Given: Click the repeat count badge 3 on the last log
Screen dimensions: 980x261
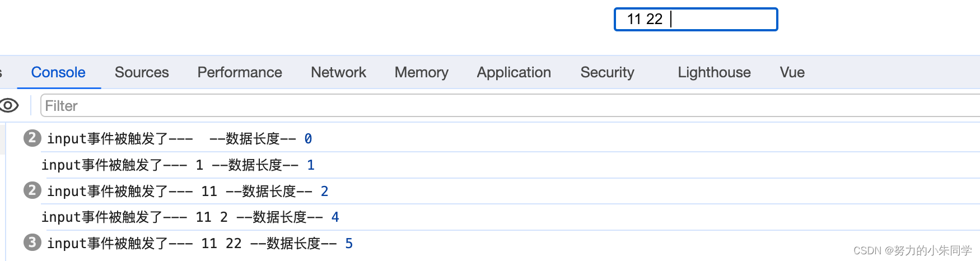Looking at the screenshot, I should pos(32,243).
